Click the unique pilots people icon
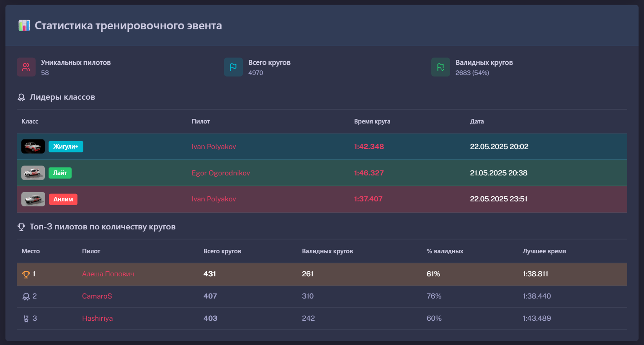 click(x=26, y=67)
